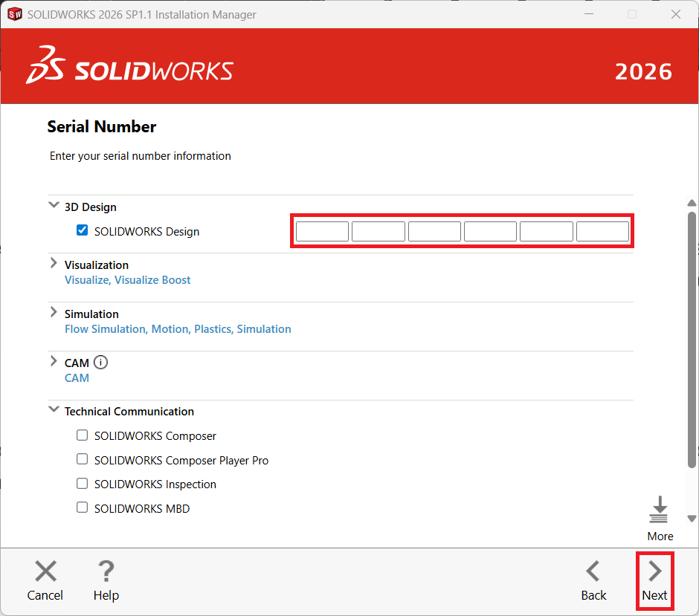Click the Flow Simulation link
The width and height of the screenshot is (699, 616).
pyautogui.click(x=105, y=329)
